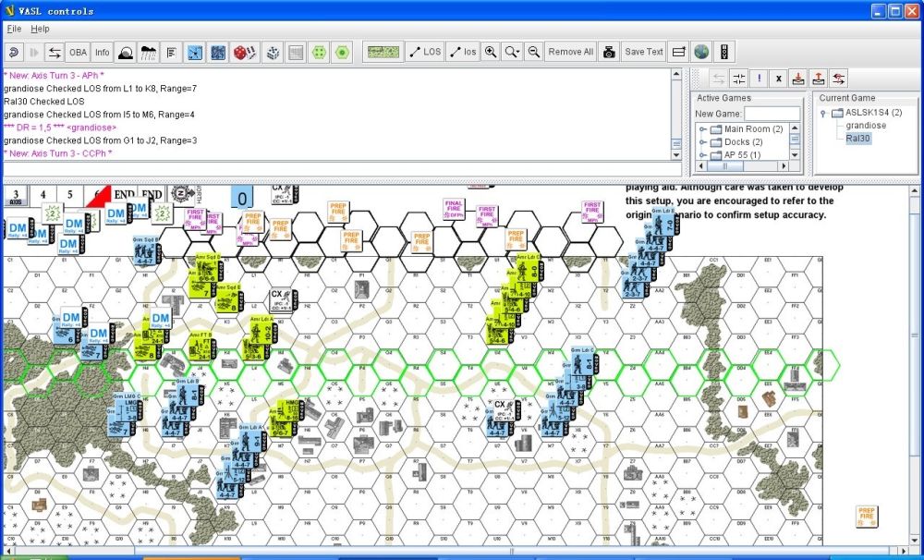Select the Grm Ldr C 8-1 counter
The height and width of the screenshot is (560, 924).
click(x=585, y=361)
